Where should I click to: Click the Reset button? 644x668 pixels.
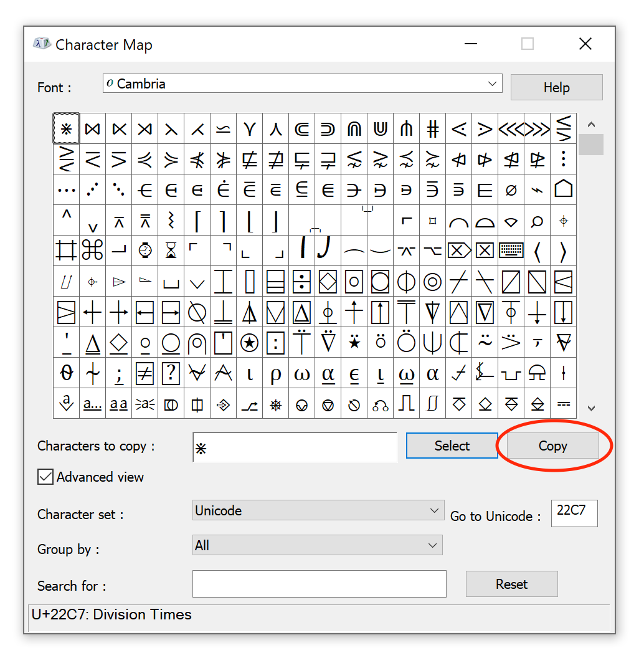pos(511,584)
